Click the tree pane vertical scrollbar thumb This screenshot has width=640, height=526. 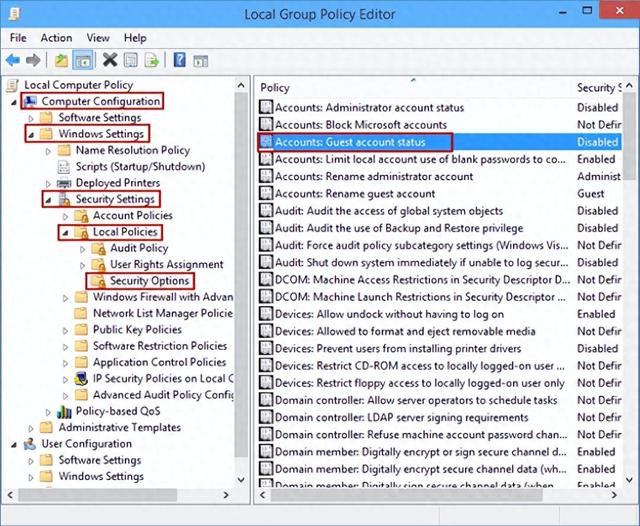pos(241,274)
